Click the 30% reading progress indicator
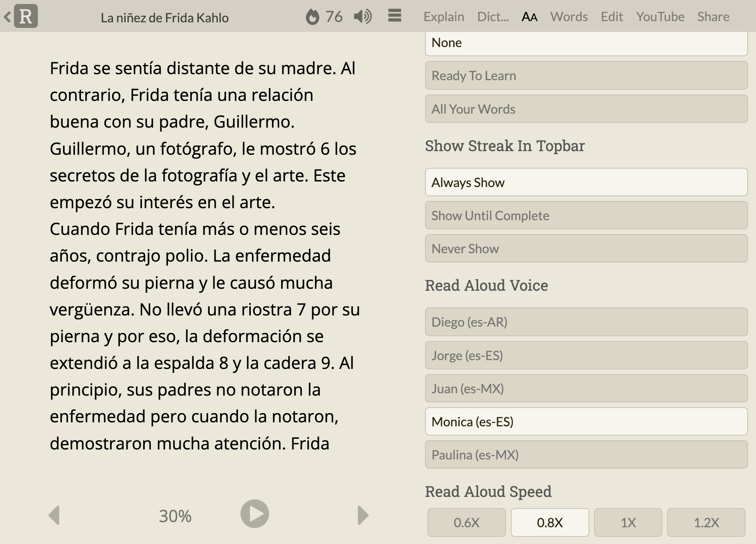Viewport: 756px width, 544px height. pyautogui.click(x=175, y=516)
